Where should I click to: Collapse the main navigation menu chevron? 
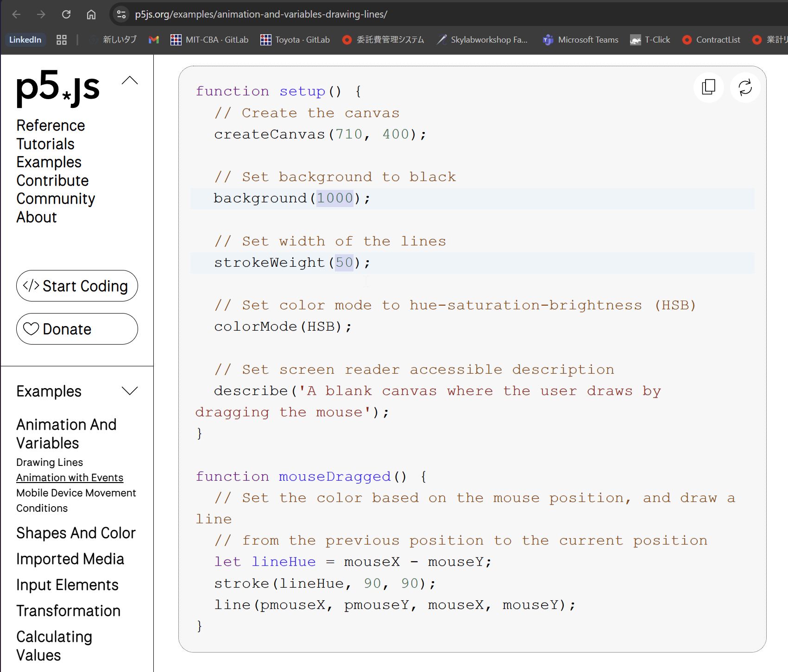tap(130, 81)
